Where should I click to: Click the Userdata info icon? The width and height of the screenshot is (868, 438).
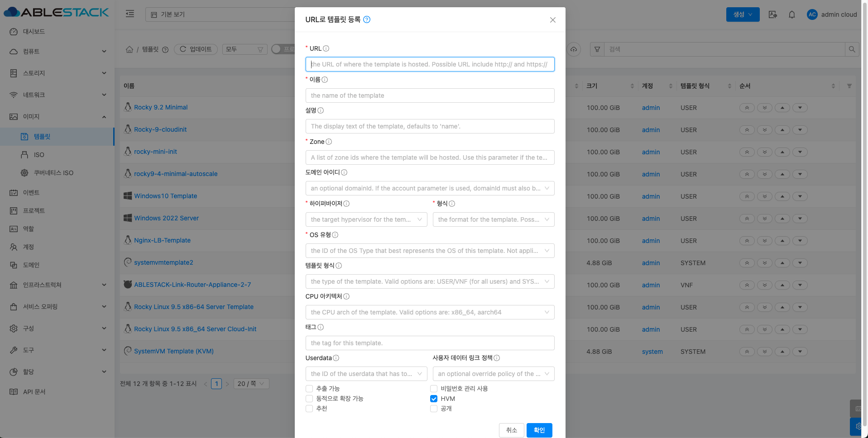(x=336, y=358)
